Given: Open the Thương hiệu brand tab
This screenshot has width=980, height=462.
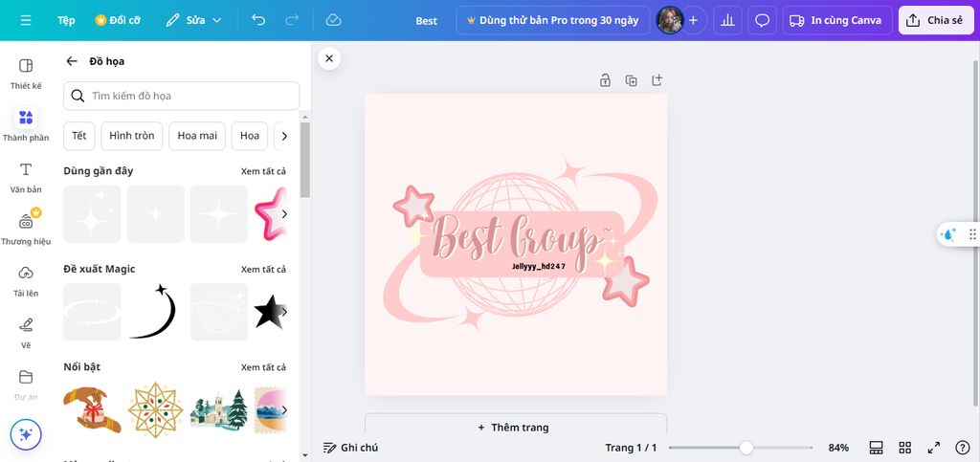Looking at the screenshot, I should click(x=26, y=229).
